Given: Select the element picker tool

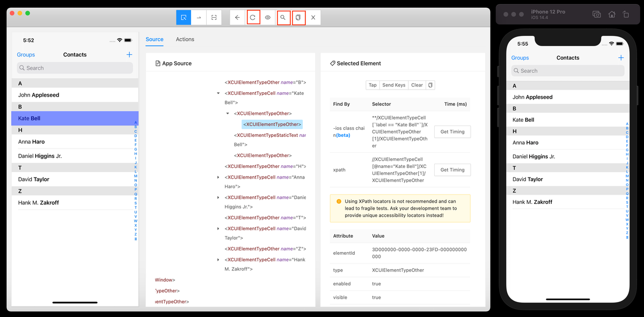Looking at the screenshot, I should [183, 17].
